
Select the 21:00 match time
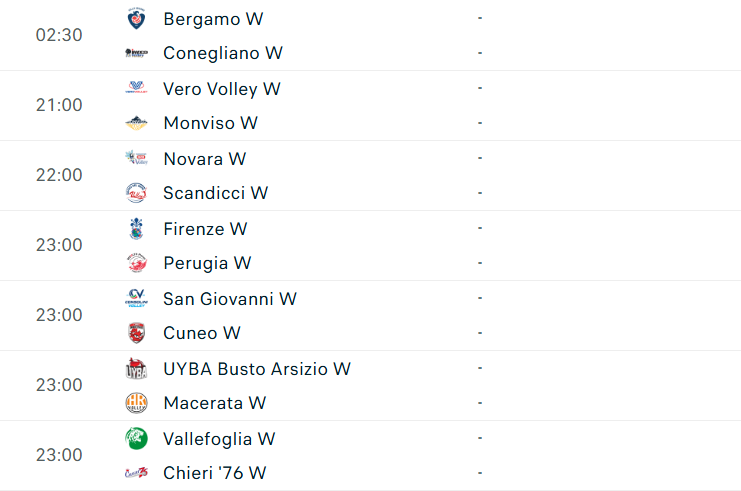click(59, 105)
